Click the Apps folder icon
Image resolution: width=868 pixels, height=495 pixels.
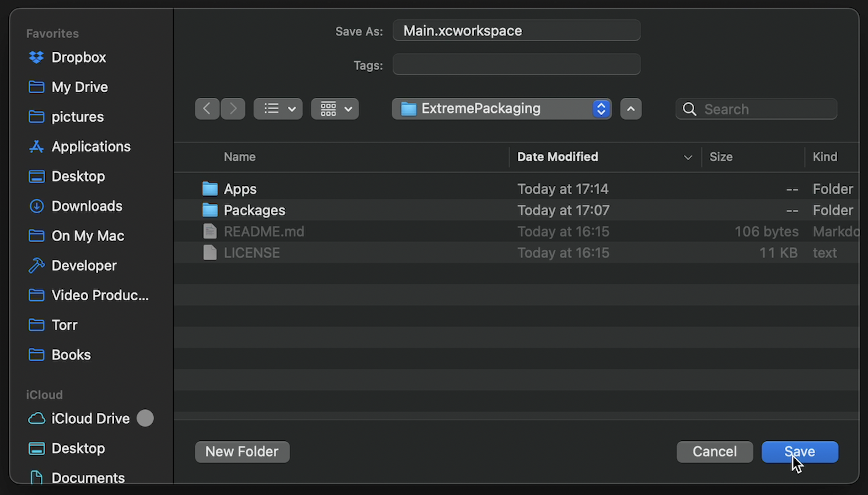tap(210, 189)
